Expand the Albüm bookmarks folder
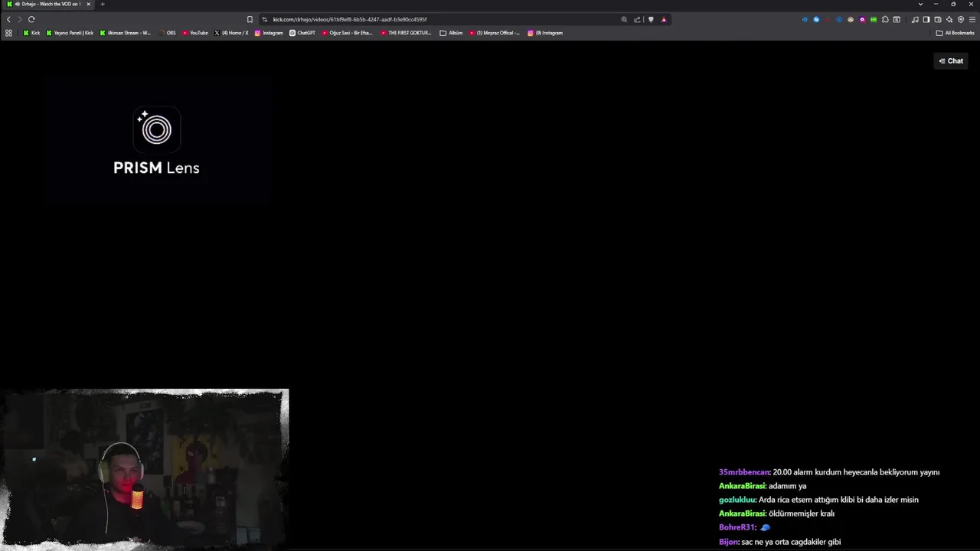Screen dimensions: 980x551 [x=451, y=33]
